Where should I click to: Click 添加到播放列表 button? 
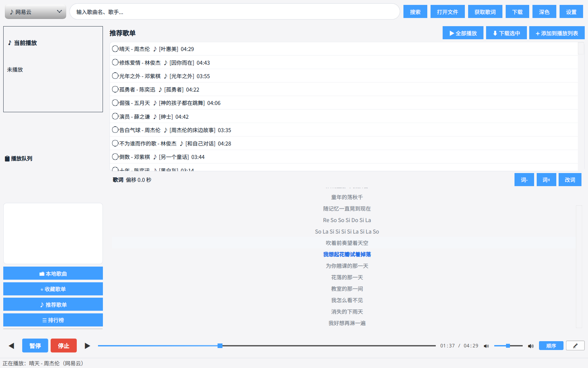click(x=557, y=33)
